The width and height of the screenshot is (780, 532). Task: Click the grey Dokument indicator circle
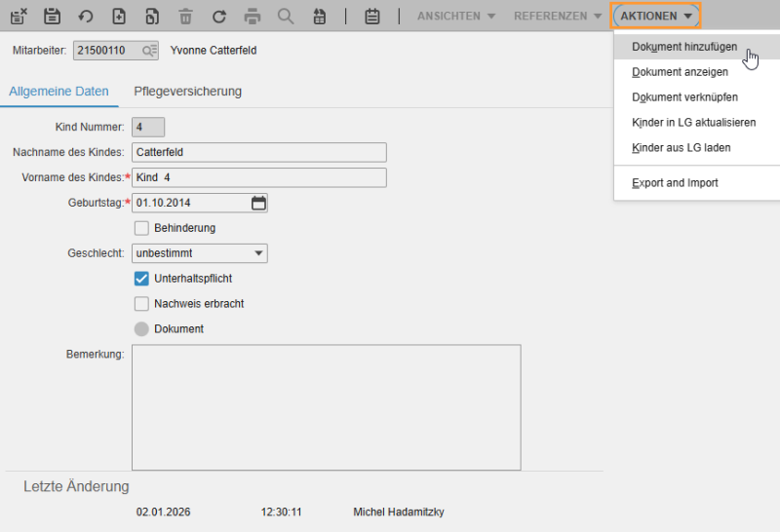[141, 329]
